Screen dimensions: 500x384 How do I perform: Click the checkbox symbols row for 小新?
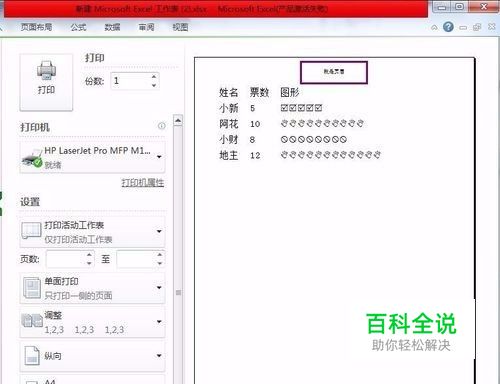coord(301,108)
